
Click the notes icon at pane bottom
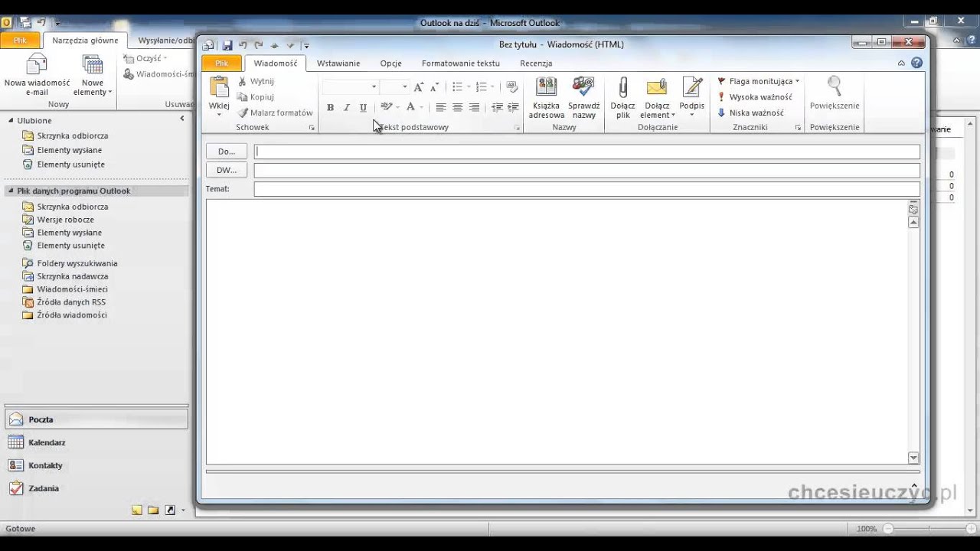coord(136,510)
